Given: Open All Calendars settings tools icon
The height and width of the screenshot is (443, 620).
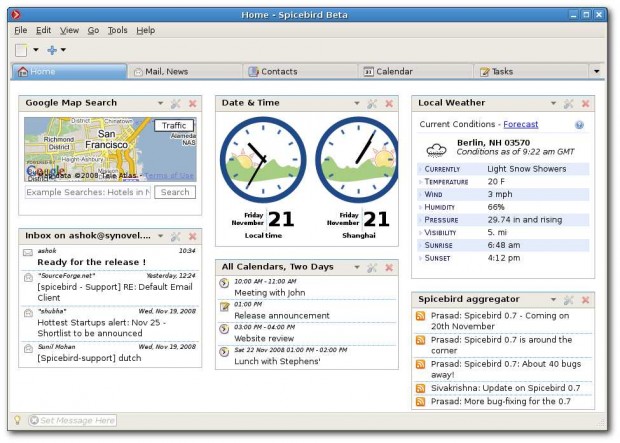Looking at the screenshot, I should [x=372, y=268].
